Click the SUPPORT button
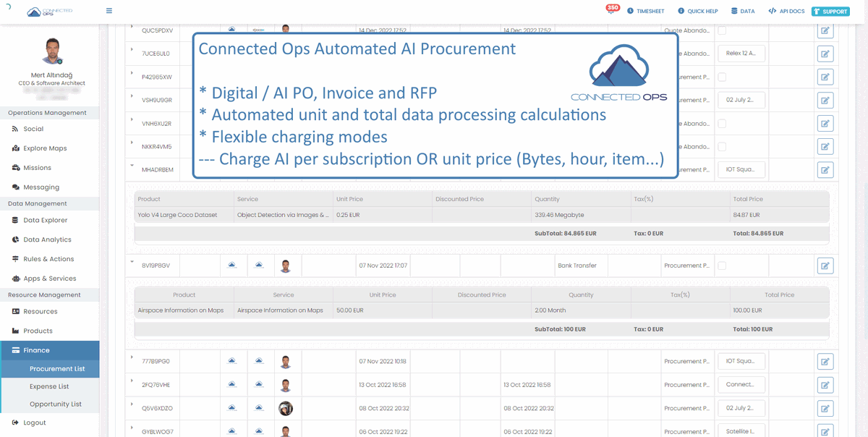Screen dimensions: 868x437 coord(830,11)
